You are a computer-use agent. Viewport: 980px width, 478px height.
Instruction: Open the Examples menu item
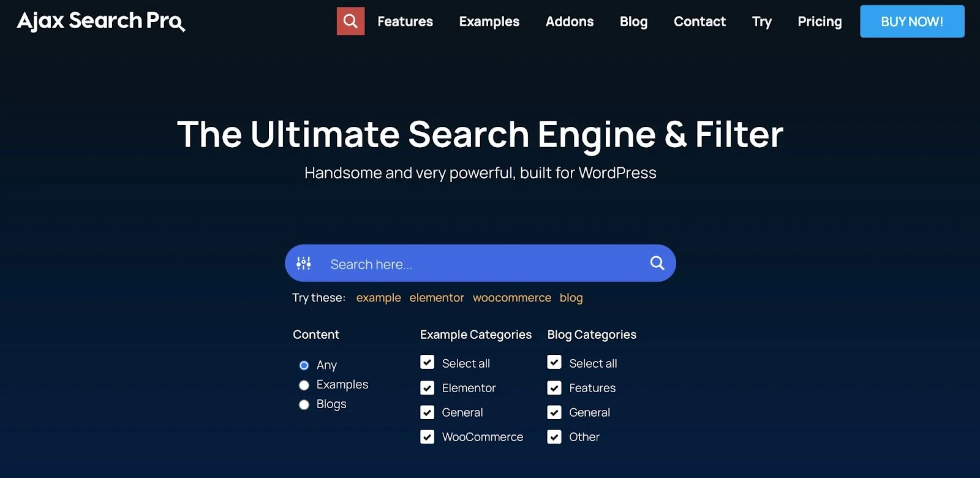(x=489, y=21)
